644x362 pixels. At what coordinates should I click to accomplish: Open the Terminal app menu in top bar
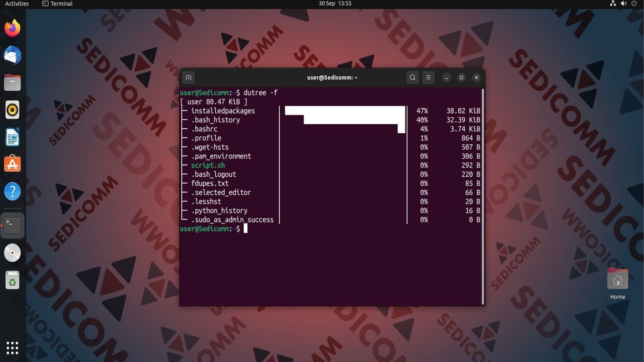pyautogui.click(x=57, y=4)
